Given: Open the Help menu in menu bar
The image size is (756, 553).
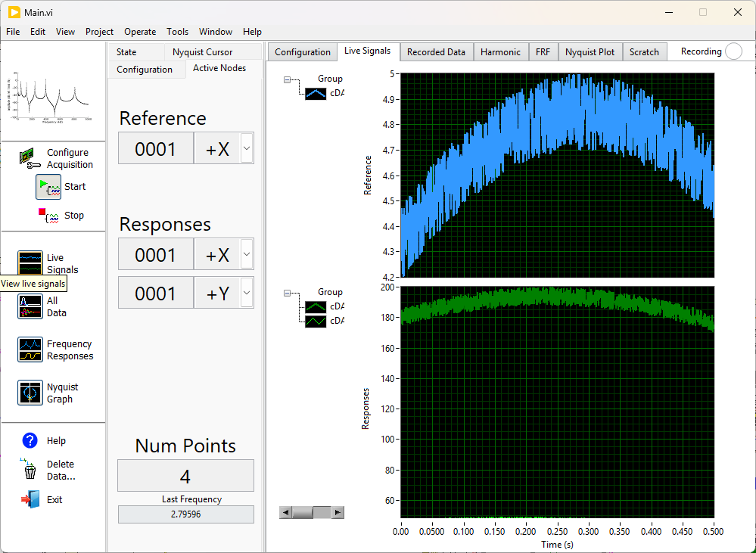Looking at the screenshot, I should pos(252,32).
